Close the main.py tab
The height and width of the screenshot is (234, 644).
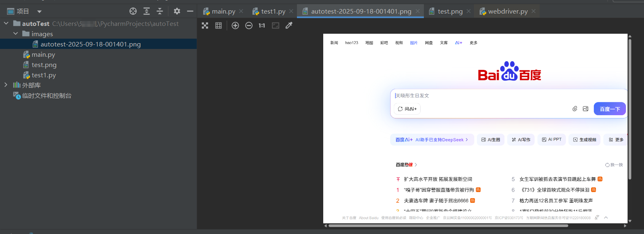click(x=241, y=12)
